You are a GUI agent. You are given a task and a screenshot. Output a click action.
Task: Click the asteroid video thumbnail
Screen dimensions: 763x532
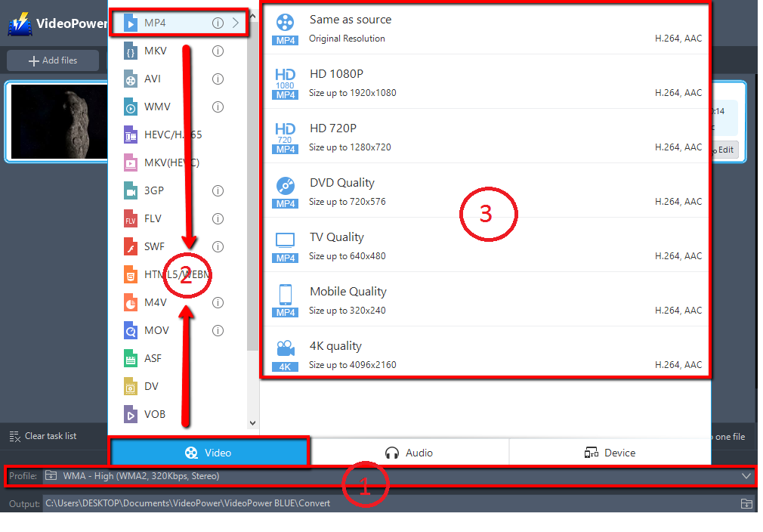coord(59,121)
